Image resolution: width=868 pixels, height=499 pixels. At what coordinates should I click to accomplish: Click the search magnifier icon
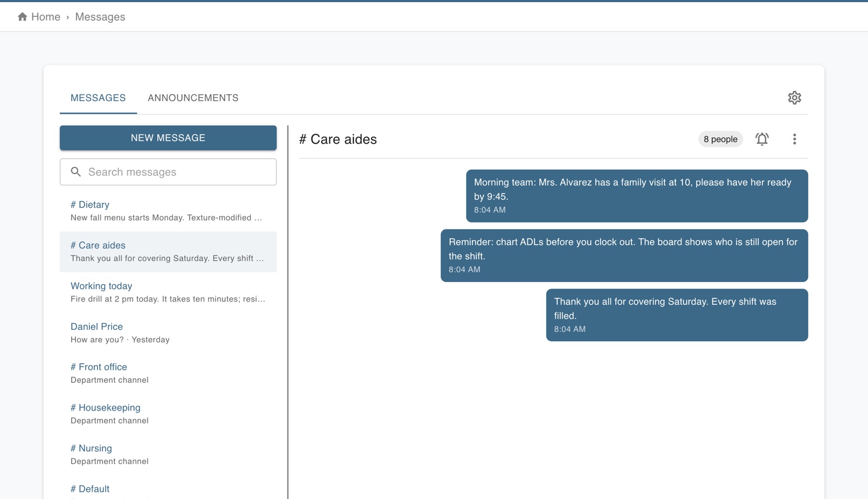tap(76, 172)
